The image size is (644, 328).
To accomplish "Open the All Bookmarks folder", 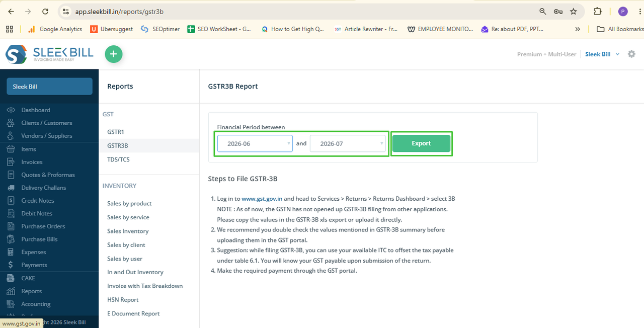I will point(620,29).
